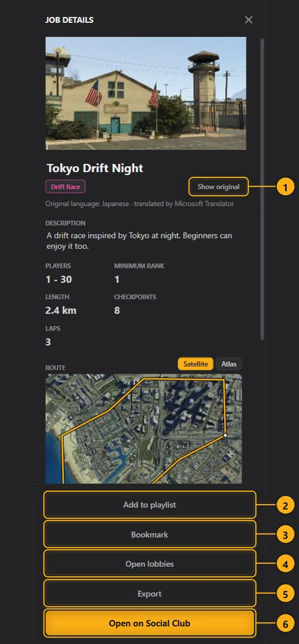
Task: Click the ROUTE section label
Action: coord(56,368)
